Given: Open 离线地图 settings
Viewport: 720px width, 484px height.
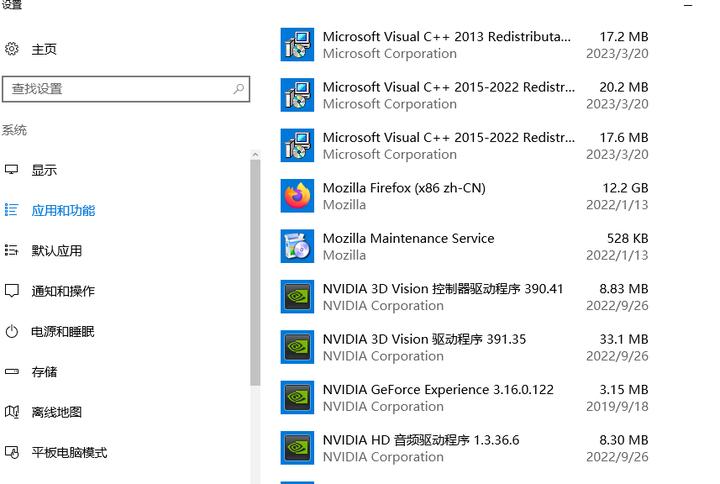Looking at the screenshot, I should [x=57, y=412].
